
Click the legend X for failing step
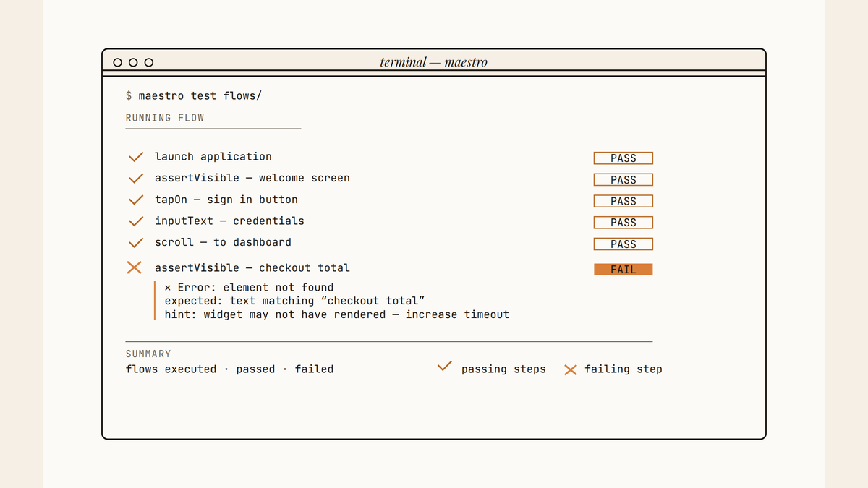click(x=571, y=370)
